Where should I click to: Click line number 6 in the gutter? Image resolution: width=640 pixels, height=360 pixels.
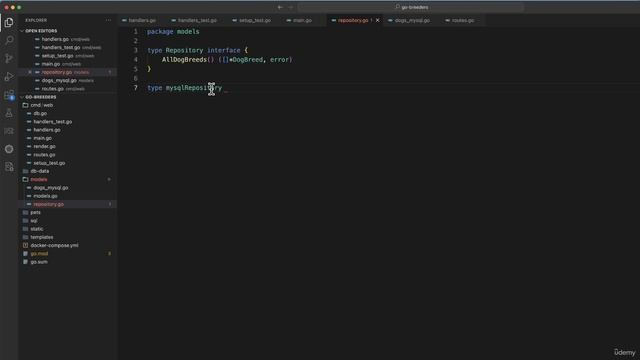[136, 78]
